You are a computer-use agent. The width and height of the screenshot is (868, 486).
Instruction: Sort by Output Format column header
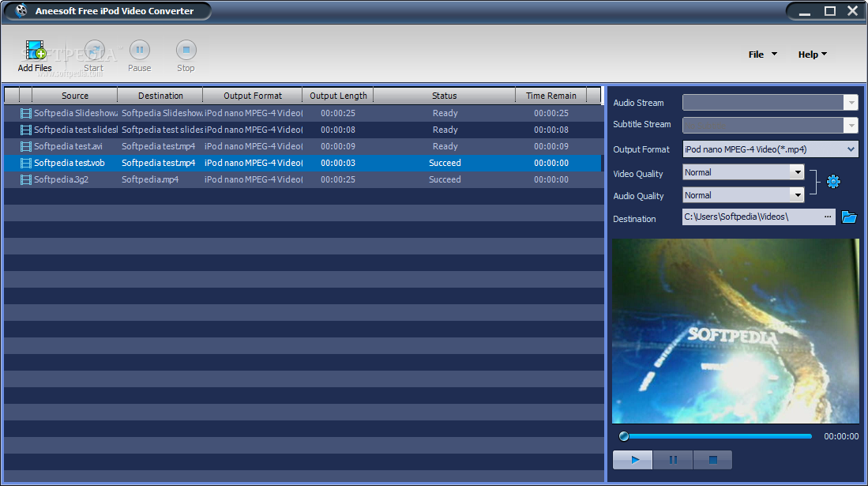click(253, 96)
